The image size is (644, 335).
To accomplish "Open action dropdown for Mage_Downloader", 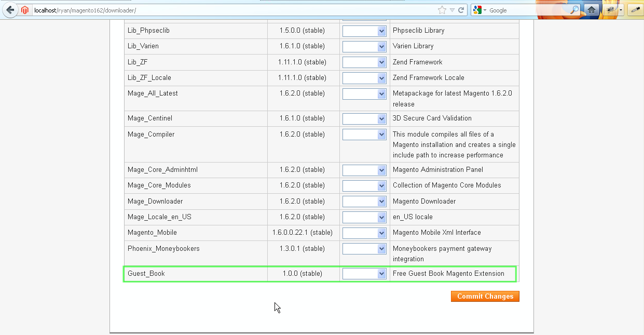I will [x=364, y=202].
